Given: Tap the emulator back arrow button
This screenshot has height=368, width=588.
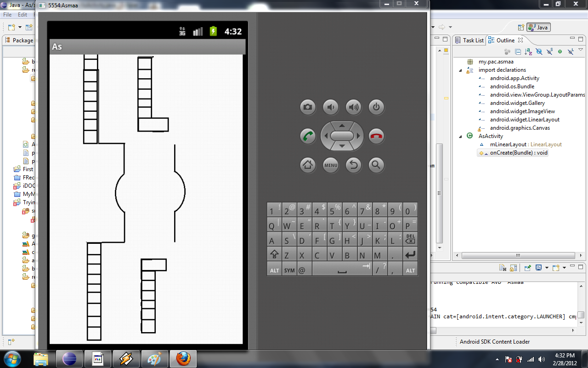Looking at the screenshot, I should click(353, 165).
